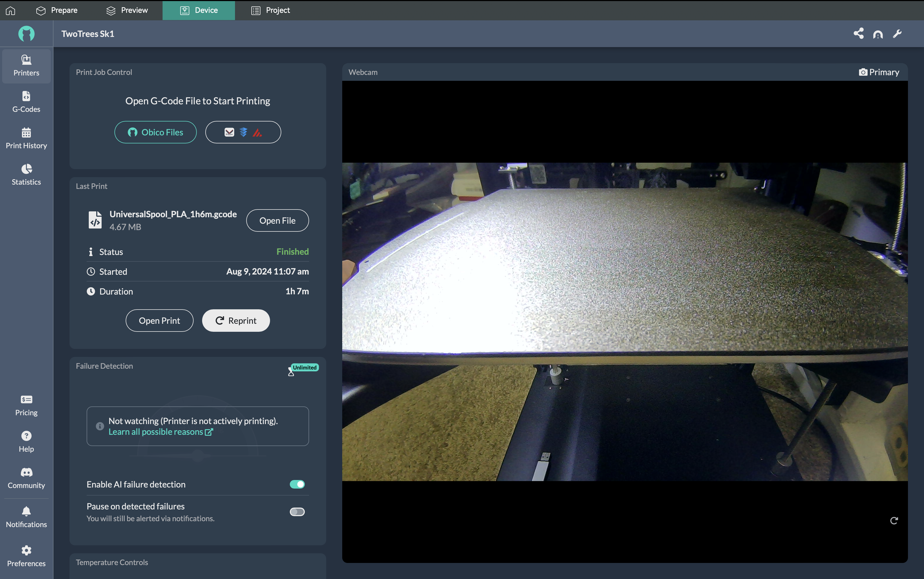Click the gcode file icon in Last Print
This screenshot has height=579, width=924.
[95, 220]
